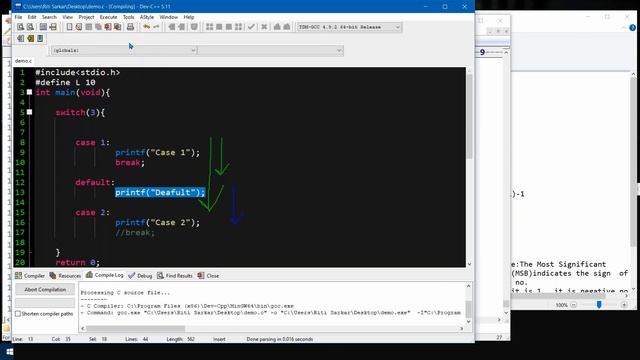The height and width of the screenshot is (360, 640).
Task: Collapse the switch block fold marker on line 5
Action: [x=29, y=112]
